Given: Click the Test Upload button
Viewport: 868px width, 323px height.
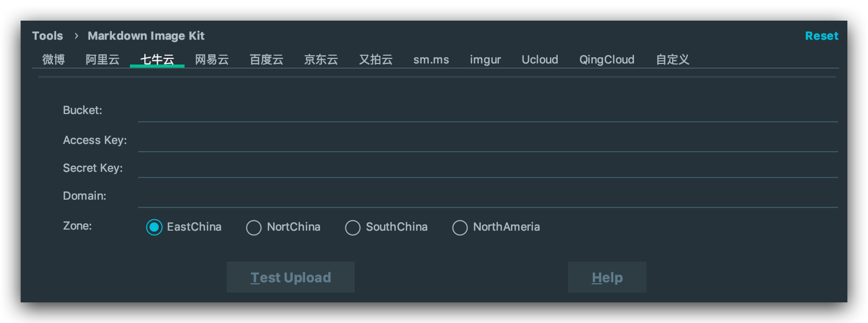Looking at the screenshot, I should click(290, 277).
